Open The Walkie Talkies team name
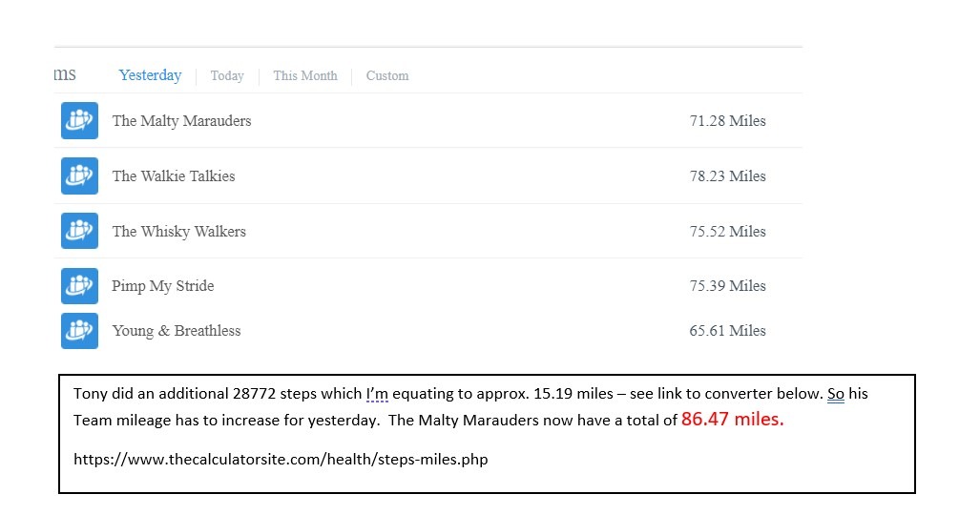980x515 pixels. [x=173, y=175]
